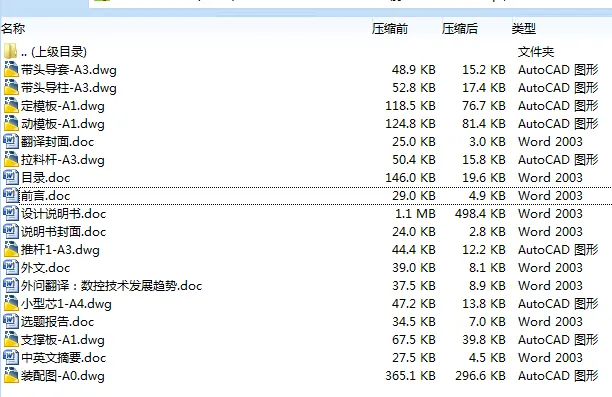Select the file name 前言.doc
Image resolution: width=612 pixels, height=397 pixels.
pos(46,196)
